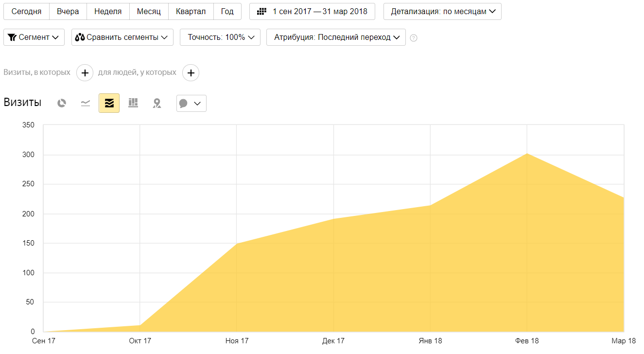Screen dimensions: 644x354
Task: Open the map chart view icon
Action: click(157, 103)
